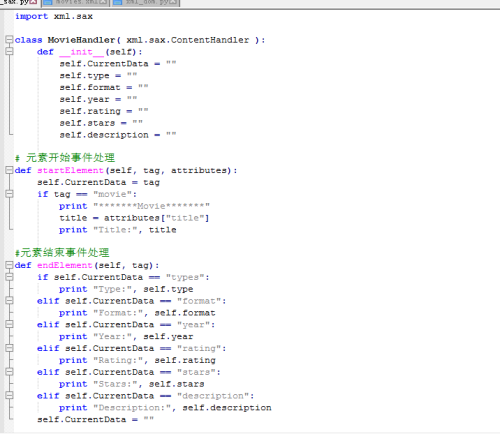Click the 'print "Year:", self.year' line
Image resolution: width=500 pixels, height=434 pixels.
click(x=126, y=336)
